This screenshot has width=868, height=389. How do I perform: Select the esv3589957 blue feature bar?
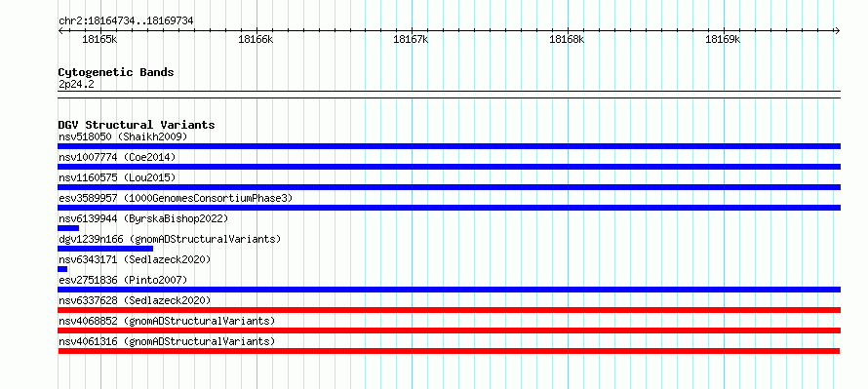[449, 208]
